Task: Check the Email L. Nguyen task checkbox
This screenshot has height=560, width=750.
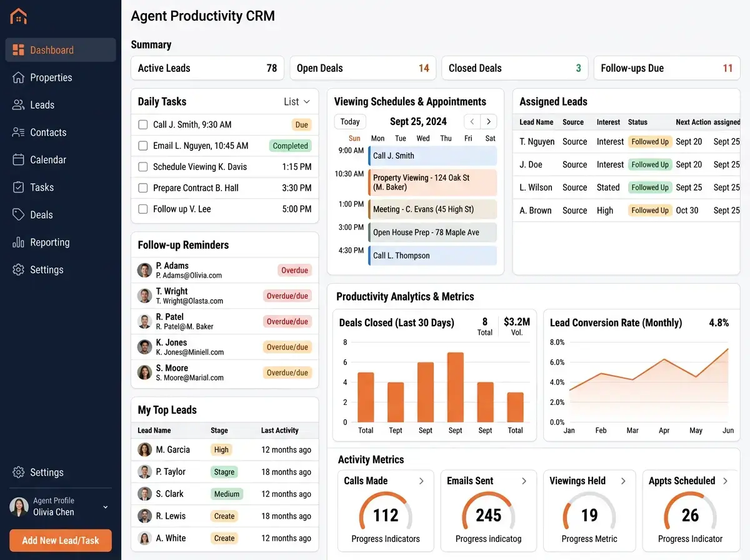Action: pos(142,146)
